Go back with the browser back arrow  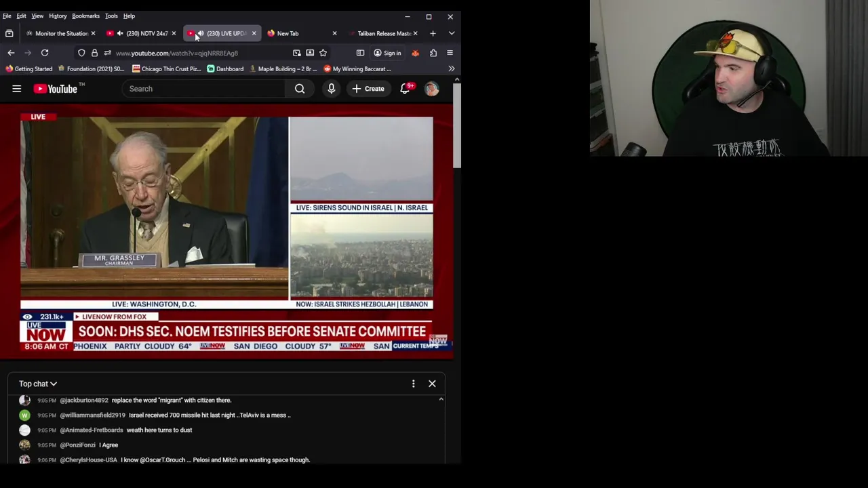[x=11, y=53]
